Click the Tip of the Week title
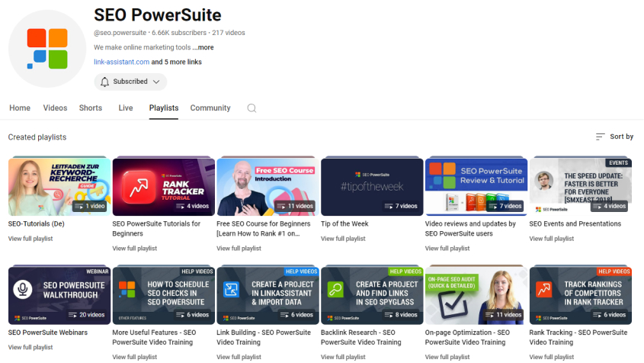 [344, 223]
